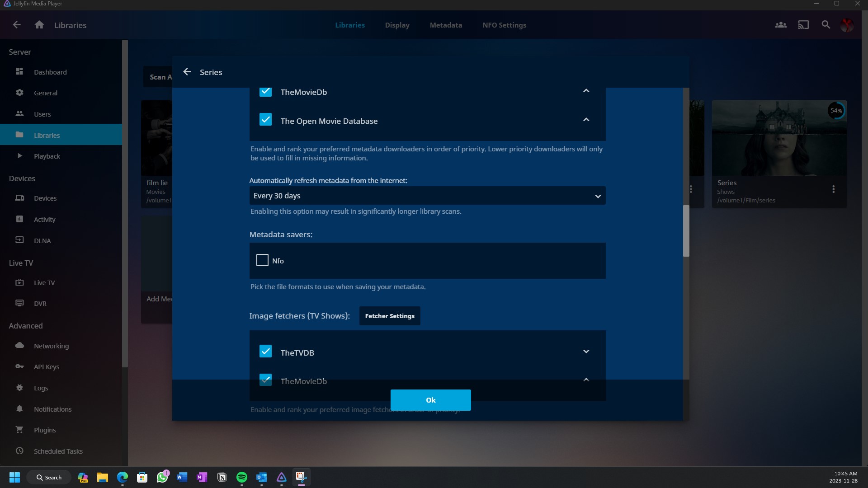Open the SyncPlay group icon

coord(781,25)
